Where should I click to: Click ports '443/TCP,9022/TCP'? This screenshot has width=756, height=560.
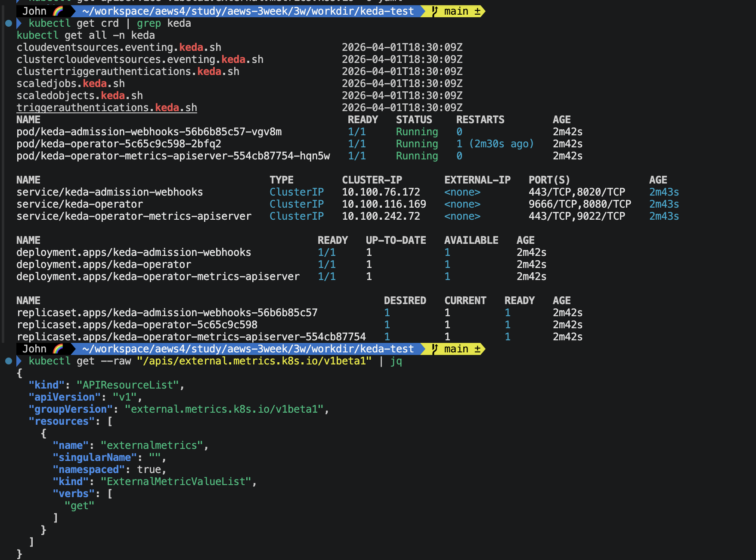coord(577,216)
